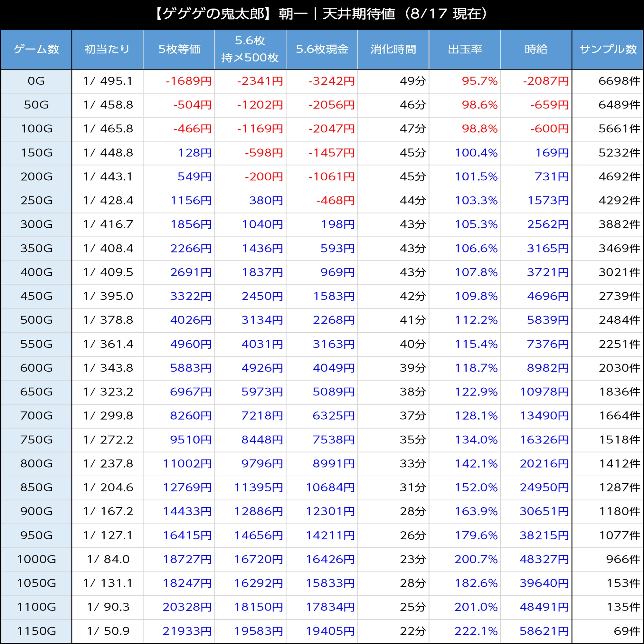Image resolution: width=644 pixels, height=644 pixels.
Task: Click the 128円 value cell
Action: coord(179,153)
